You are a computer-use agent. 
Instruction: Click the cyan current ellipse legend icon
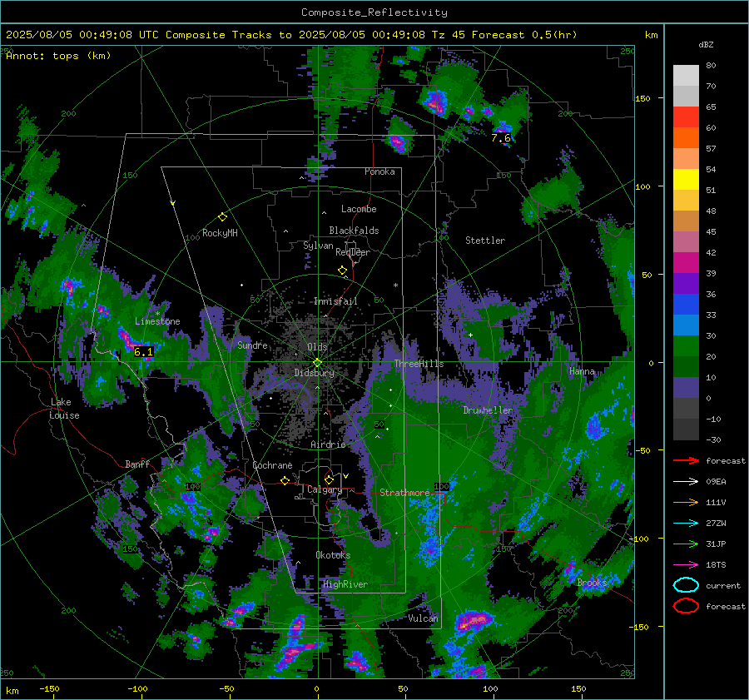tap(686, 585)
